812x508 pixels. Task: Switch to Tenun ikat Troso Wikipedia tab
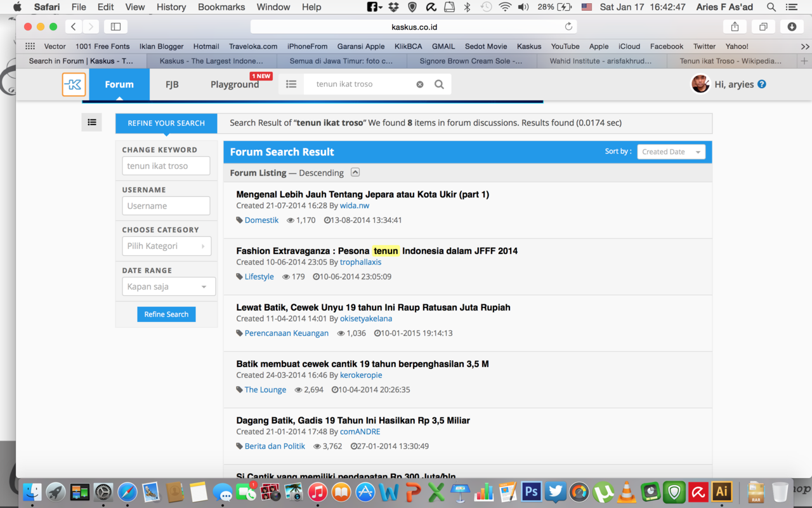[731, 61]
